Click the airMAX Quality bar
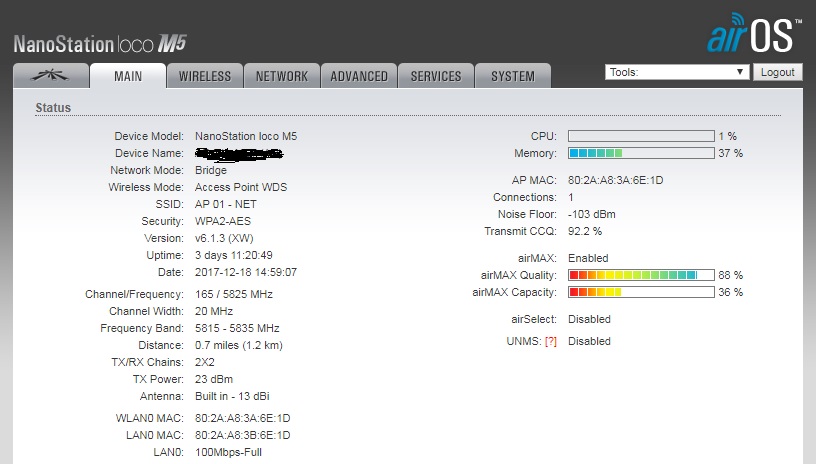 641,275
